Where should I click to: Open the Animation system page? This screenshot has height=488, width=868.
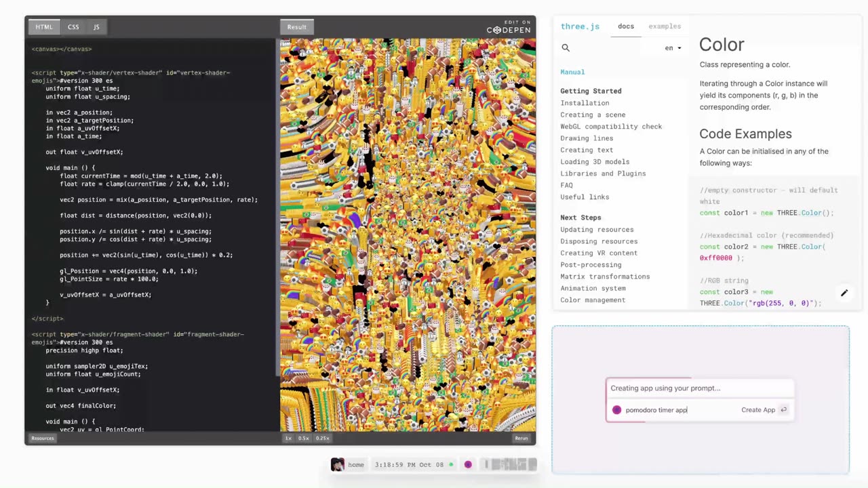point(593,288)
